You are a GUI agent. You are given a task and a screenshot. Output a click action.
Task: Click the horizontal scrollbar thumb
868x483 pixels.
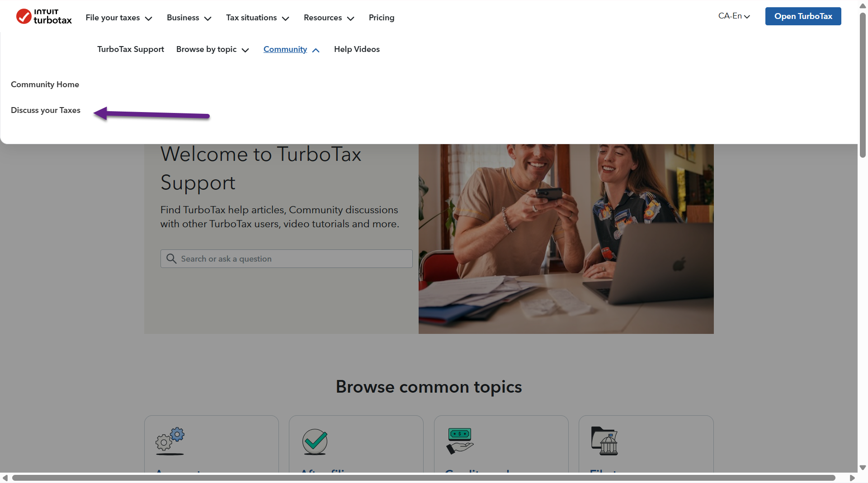tap(424, 478)
